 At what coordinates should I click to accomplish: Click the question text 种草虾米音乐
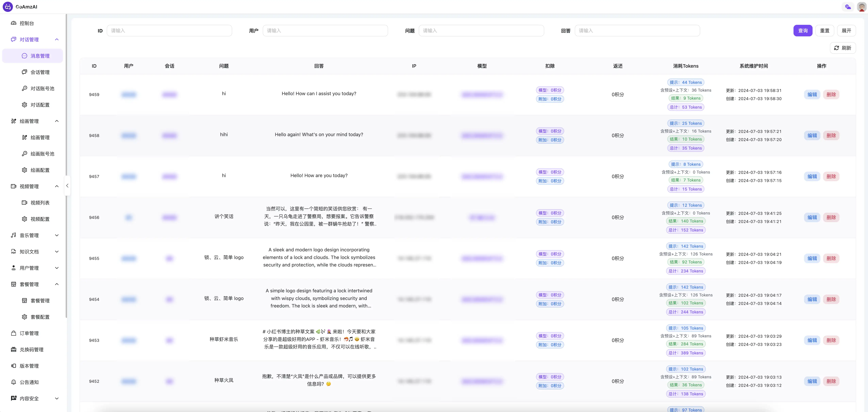tap(224, 339)
